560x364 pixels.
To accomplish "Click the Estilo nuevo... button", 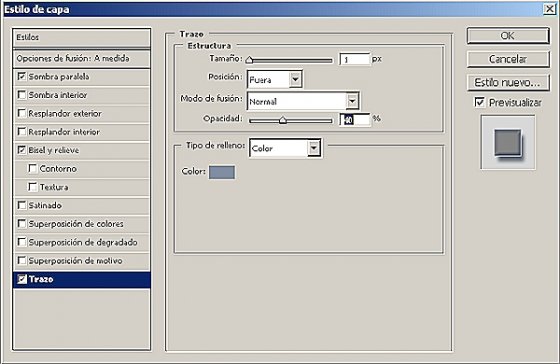I will 508,83.
